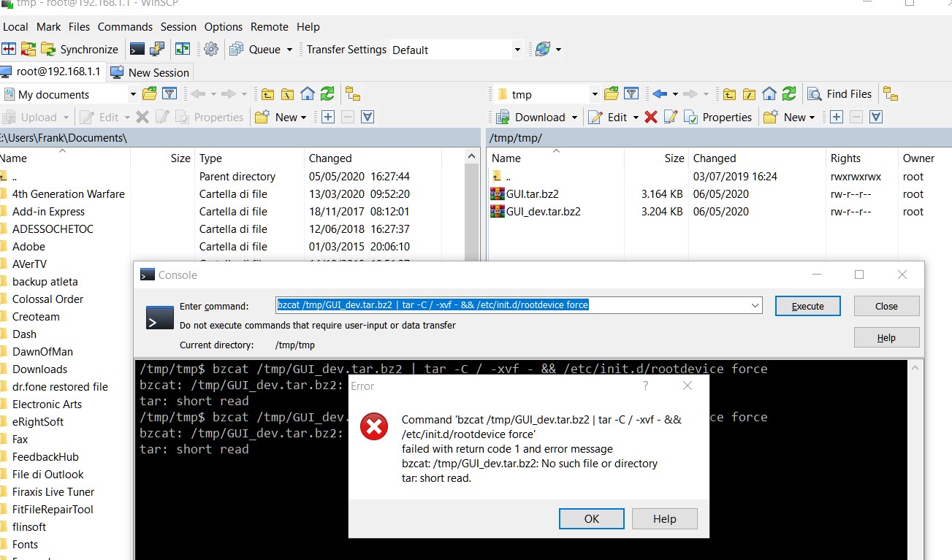Select Fonts folder in local panel

25,545
